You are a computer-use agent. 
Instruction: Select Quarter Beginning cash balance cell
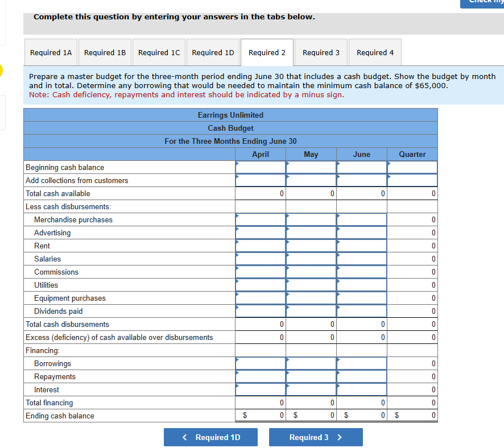412,167
